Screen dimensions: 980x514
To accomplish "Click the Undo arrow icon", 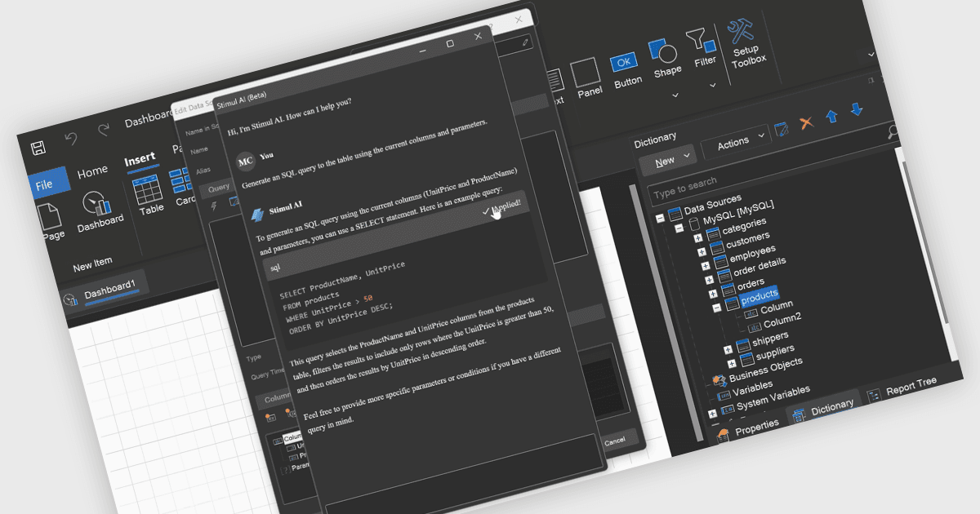I will pos(71,139).
